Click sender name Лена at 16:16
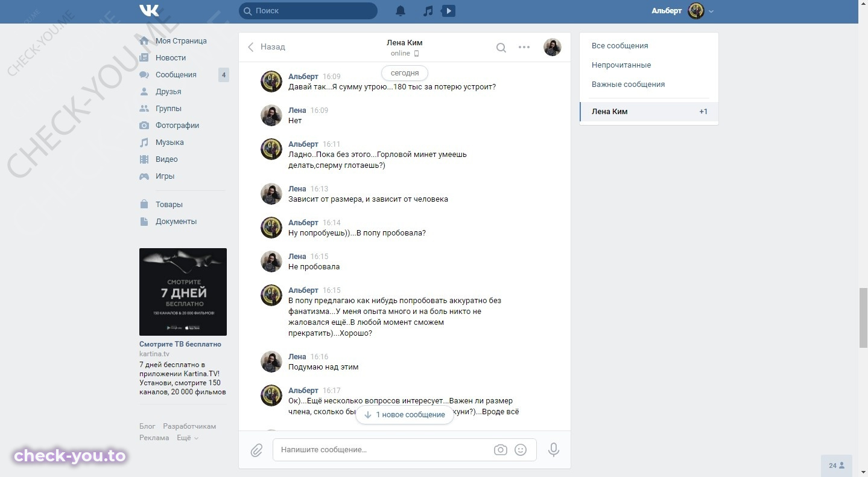 point(297,357)
